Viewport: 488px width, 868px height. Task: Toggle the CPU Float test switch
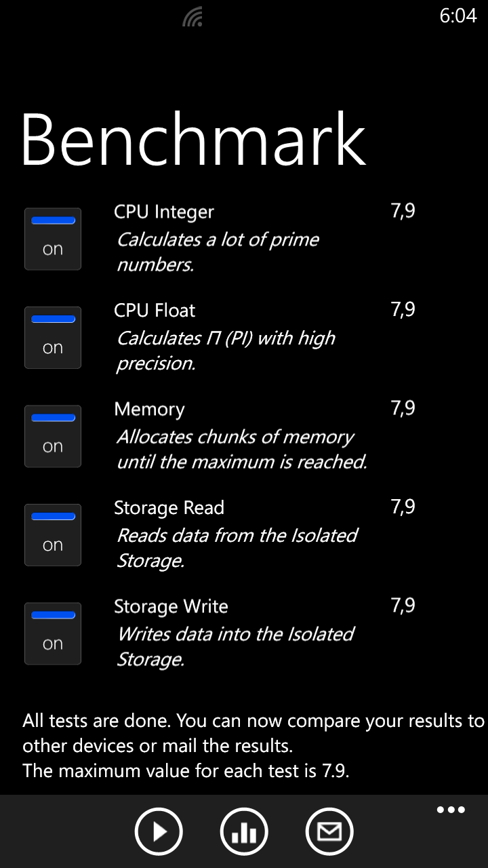(53, 338)
